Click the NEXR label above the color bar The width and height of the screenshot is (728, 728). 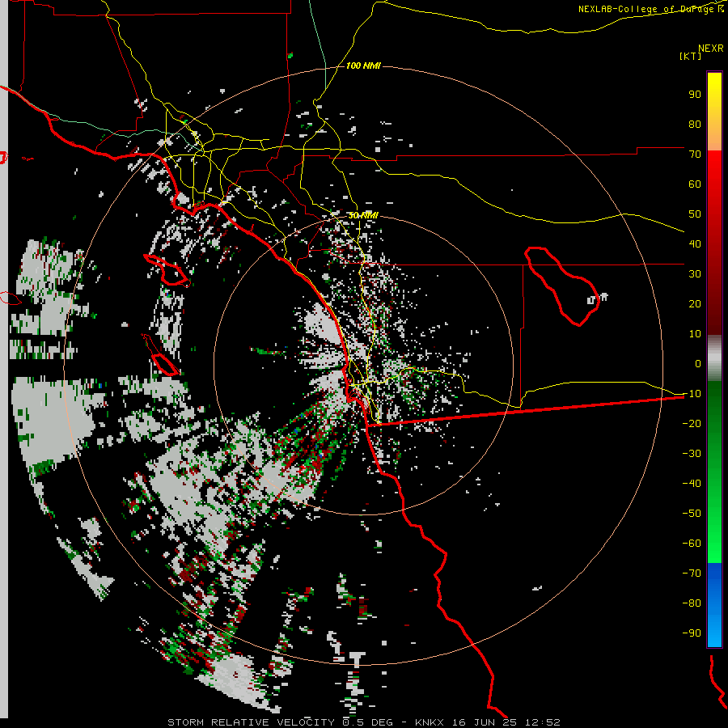710,49
